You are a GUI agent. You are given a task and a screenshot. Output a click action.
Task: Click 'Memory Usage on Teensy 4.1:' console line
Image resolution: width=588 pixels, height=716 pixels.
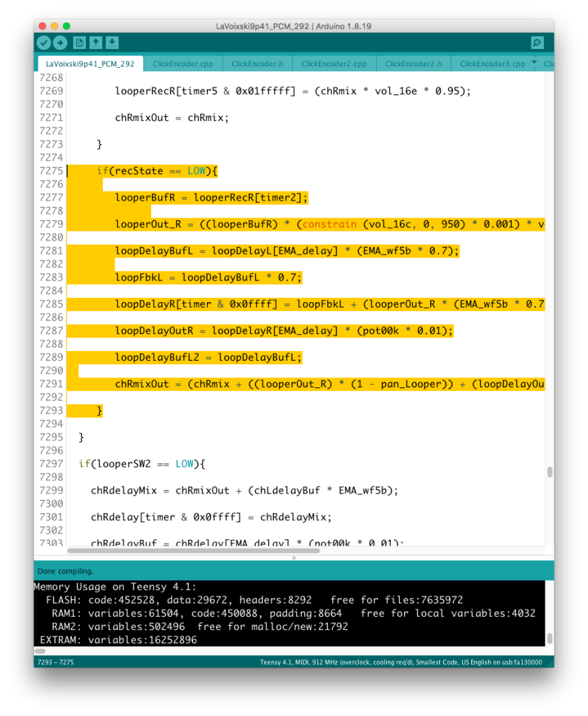click(115, 587)
